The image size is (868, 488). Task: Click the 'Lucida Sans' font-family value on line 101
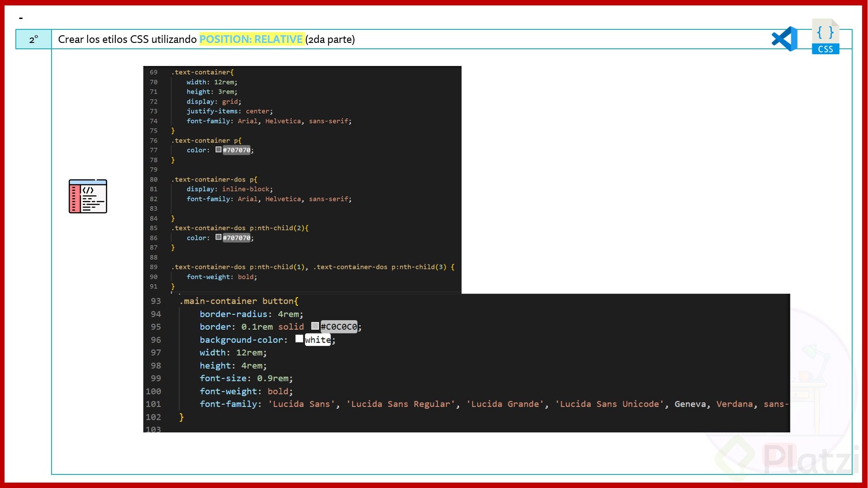point(302,404)
